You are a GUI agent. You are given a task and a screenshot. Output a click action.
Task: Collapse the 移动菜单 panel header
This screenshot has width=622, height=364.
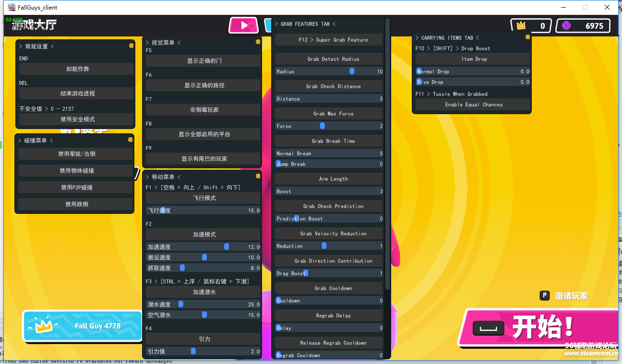163,177
